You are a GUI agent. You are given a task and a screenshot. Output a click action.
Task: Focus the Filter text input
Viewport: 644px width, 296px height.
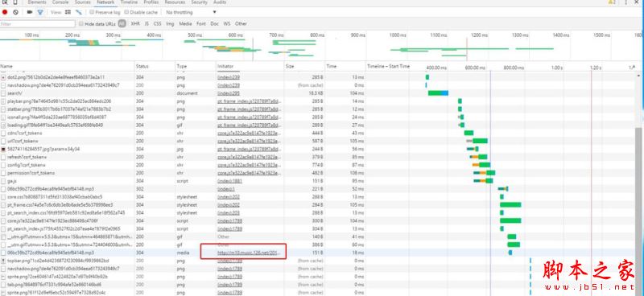38,24
